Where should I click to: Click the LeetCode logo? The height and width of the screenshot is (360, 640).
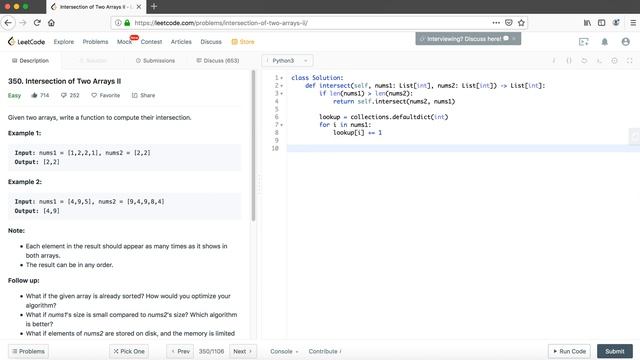(27, 42)
